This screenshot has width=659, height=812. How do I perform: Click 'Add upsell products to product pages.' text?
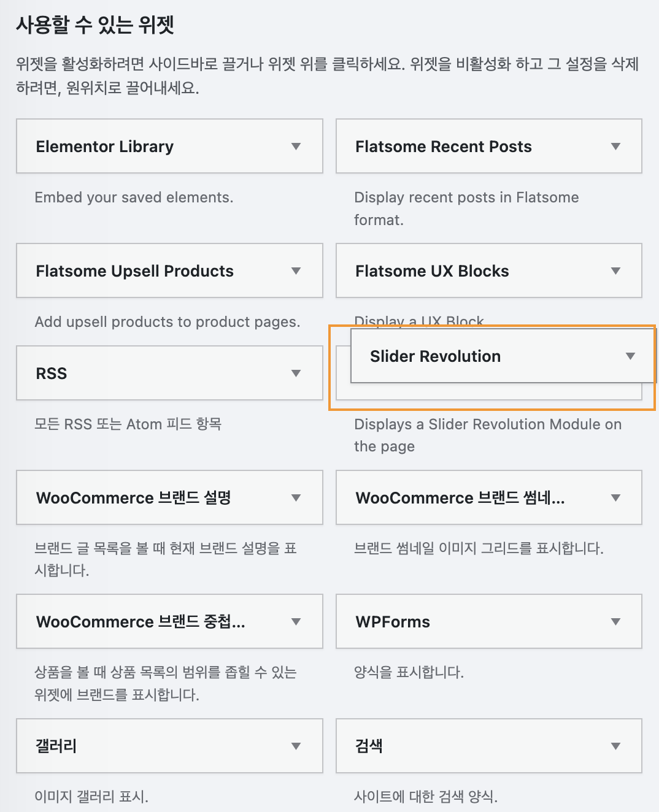(x=168, y=322)
